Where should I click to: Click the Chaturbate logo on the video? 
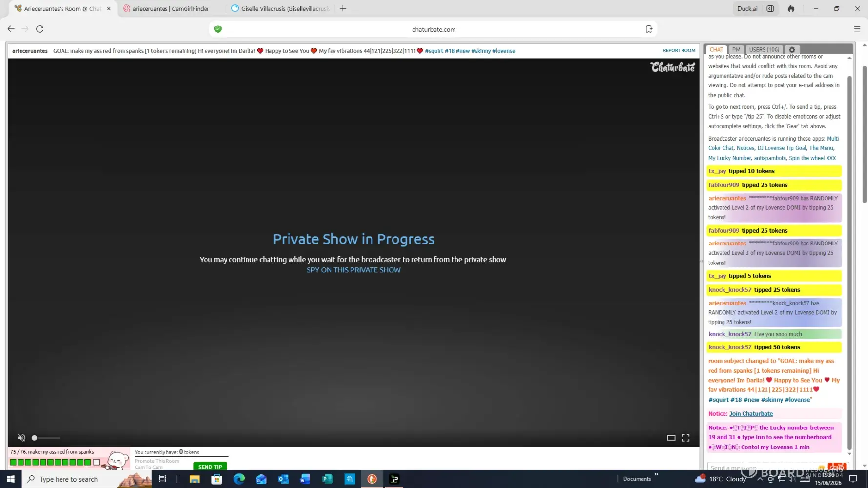click(x=672, y=67)
